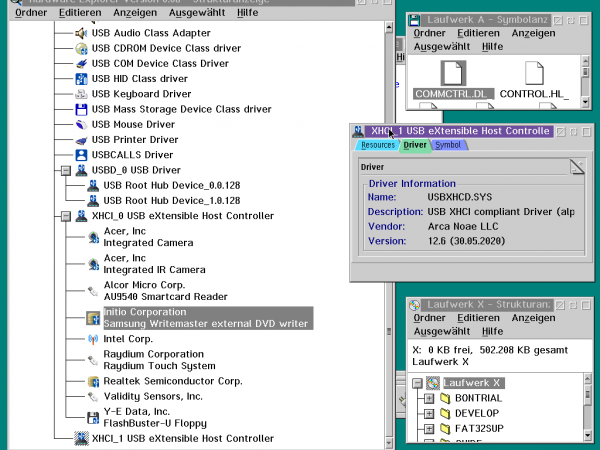Screen dimensions: 600x450
Task: Open the Hilfe menu in Laufwerk A window
Action: pos(491,47)
